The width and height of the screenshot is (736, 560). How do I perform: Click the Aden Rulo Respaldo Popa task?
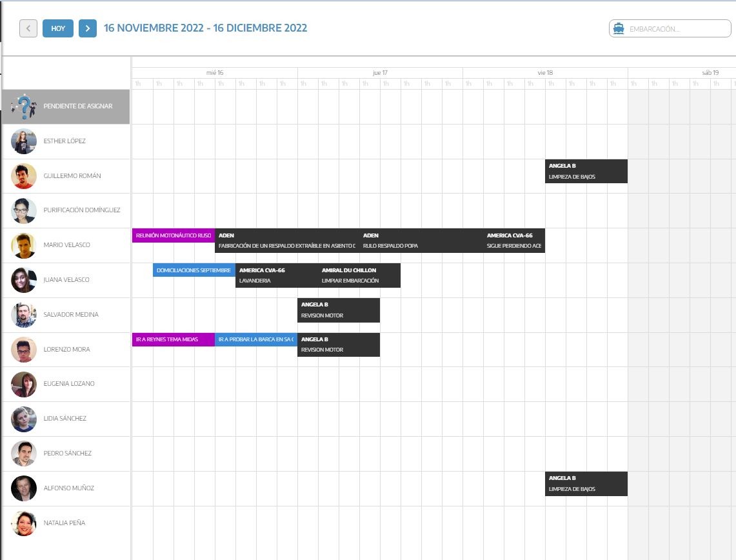point(421,240)
